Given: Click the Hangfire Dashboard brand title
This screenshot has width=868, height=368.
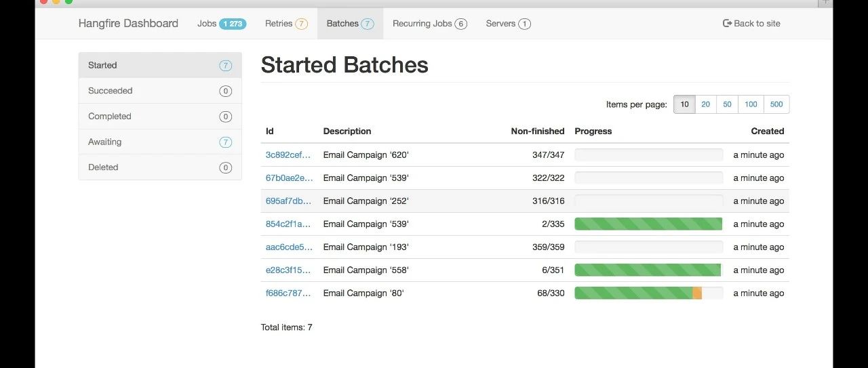Looking at the screenshot, I should [x=128, y=24].
